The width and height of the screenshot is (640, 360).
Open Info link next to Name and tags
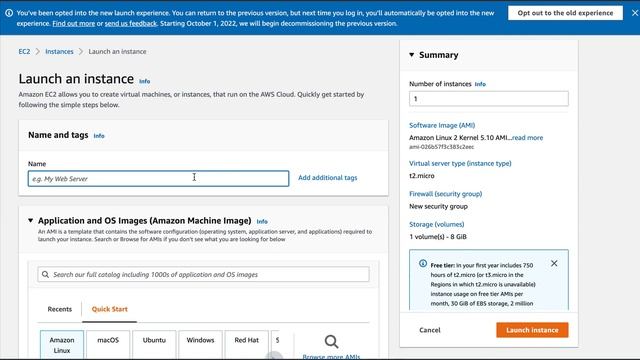(99, 136)
